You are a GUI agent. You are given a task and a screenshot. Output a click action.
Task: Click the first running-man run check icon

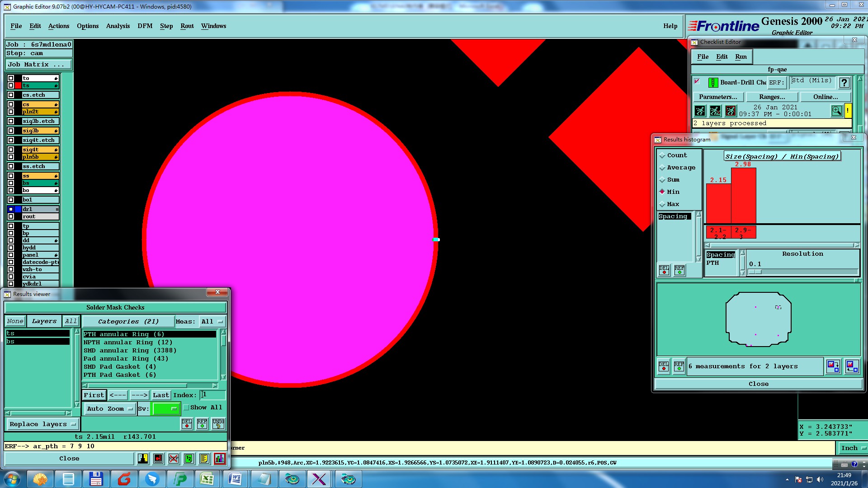pos(700,111)
